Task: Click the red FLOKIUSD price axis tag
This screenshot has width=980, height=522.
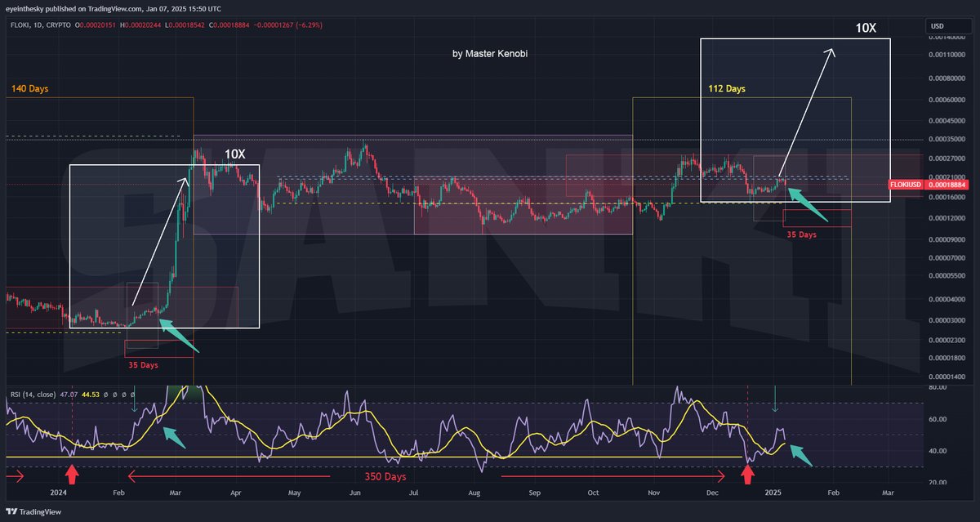Action: (x=906, y=185)
